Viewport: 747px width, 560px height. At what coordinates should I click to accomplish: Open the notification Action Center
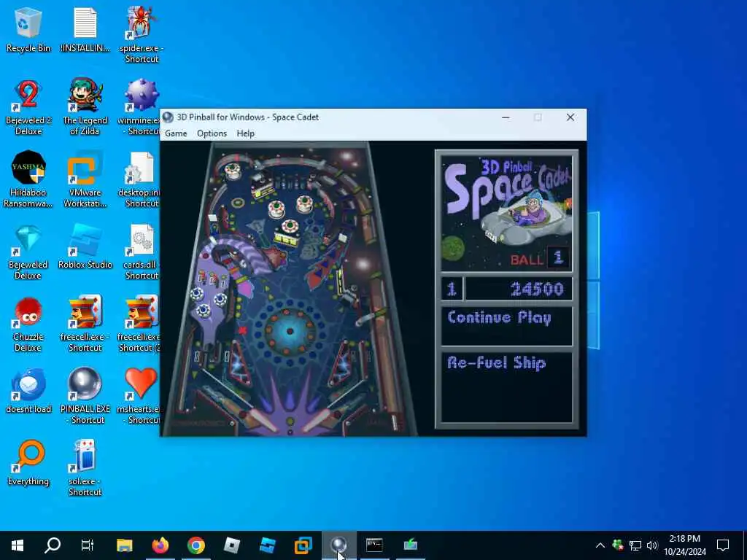coord(723,545)
